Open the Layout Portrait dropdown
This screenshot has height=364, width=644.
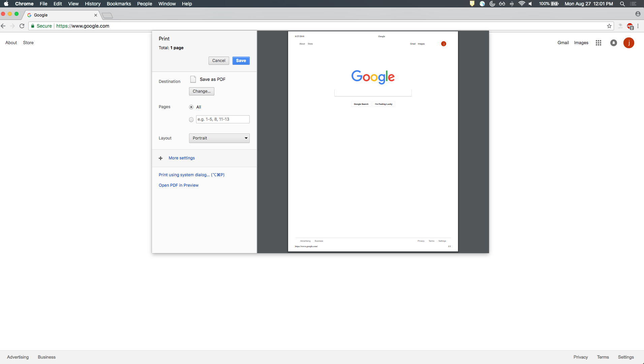click(219, 138)
